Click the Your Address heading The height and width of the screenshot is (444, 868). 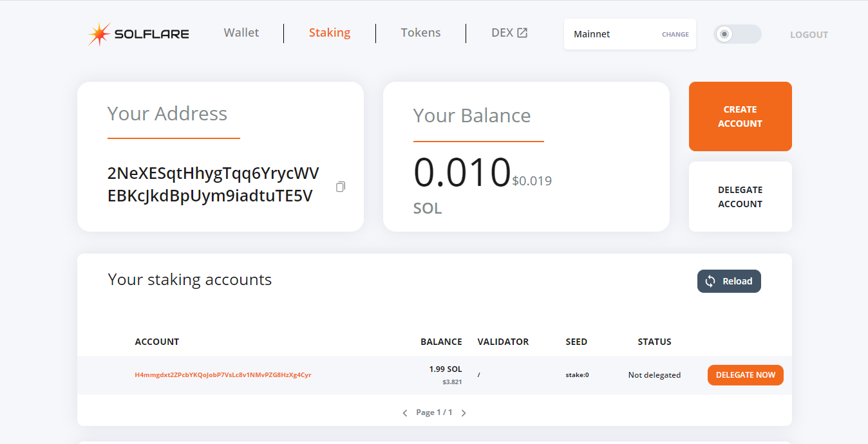(x=167, y=114)
